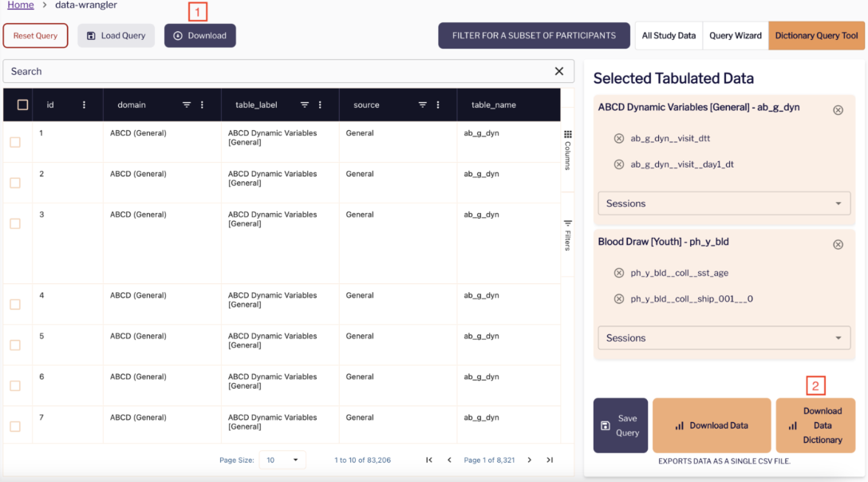The width and height of the screenshot is (868, 482).
Task: Switch to the All Study Data tab
Action: pos(669,35)
